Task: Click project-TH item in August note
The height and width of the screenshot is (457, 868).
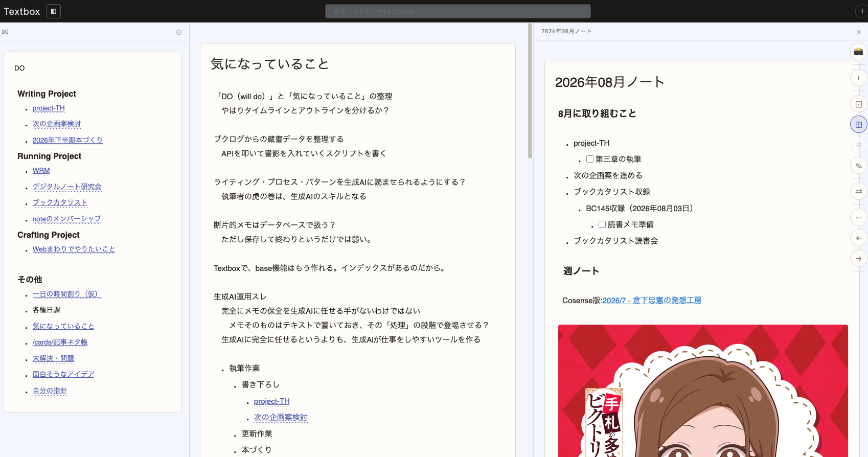Action: (591, 143)
